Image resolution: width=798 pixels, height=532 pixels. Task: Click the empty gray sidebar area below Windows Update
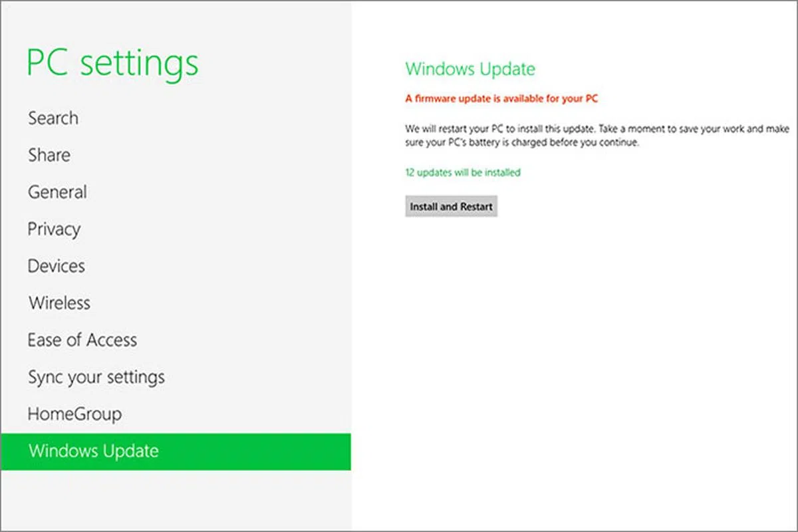pyautogui.click(x=176, y=499)
